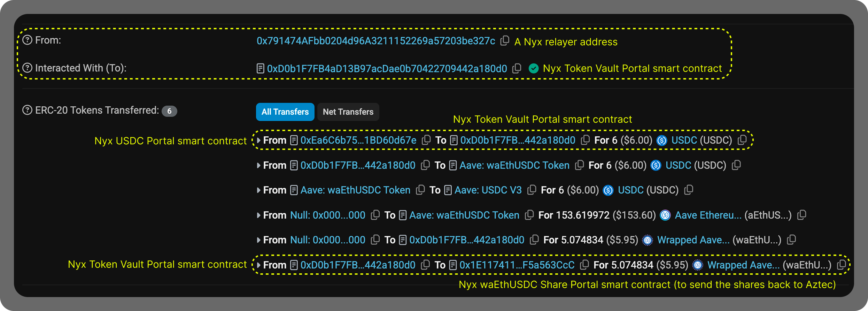Screen dimensions: 868x311
Task: Click the ERC-20 Tokens Transferred label
Action: pyautogui.click(x=97, y=110)
